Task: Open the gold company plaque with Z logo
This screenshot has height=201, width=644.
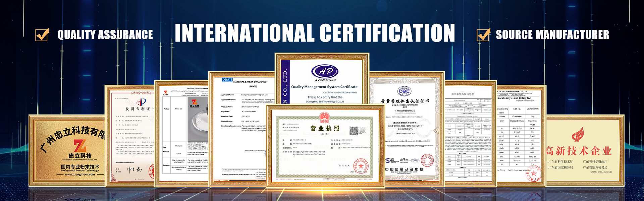Action: point(67,150)
